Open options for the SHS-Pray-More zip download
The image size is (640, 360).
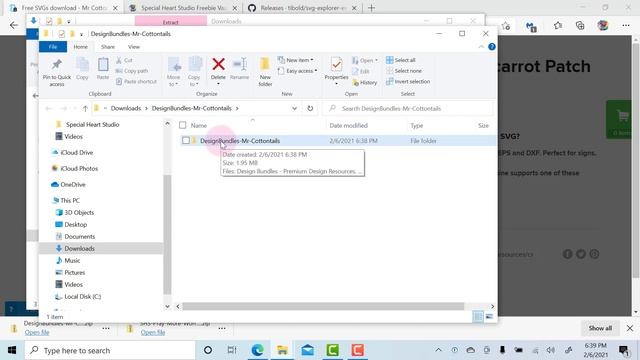click(222, 328)
